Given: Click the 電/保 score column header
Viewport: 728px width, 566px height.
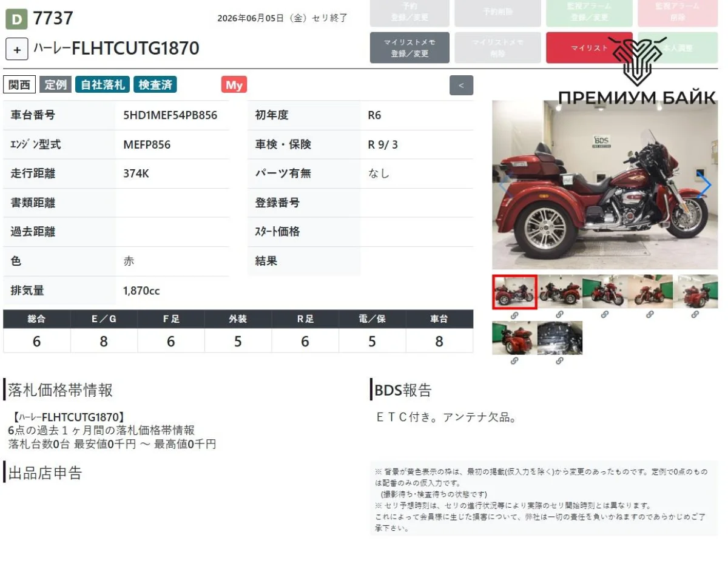Looking at the screenshot, I should click(372, 319).
